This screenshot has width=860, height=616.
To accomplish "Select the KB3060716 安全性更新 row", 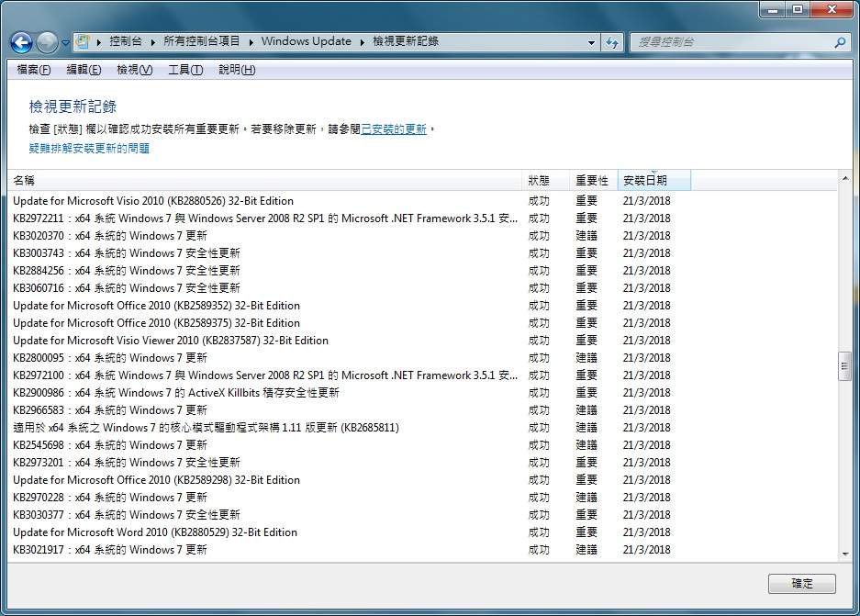I will [422, 288].
